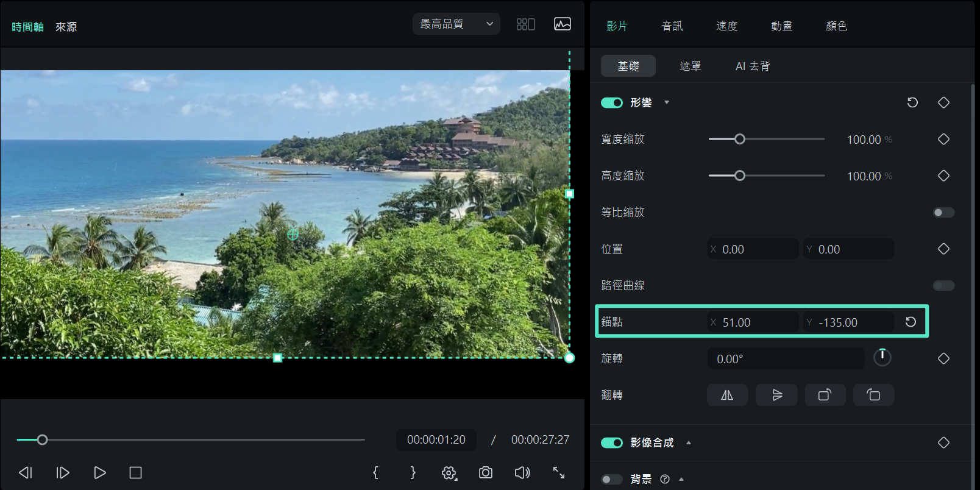Open the 顏色 color tab

[836, 26]
